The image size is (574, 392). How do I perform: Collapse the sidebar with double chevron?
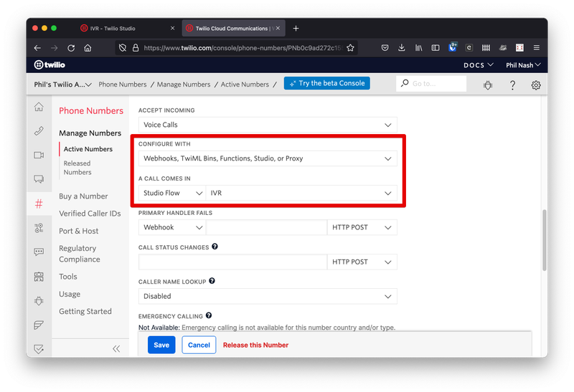(116, 348)
